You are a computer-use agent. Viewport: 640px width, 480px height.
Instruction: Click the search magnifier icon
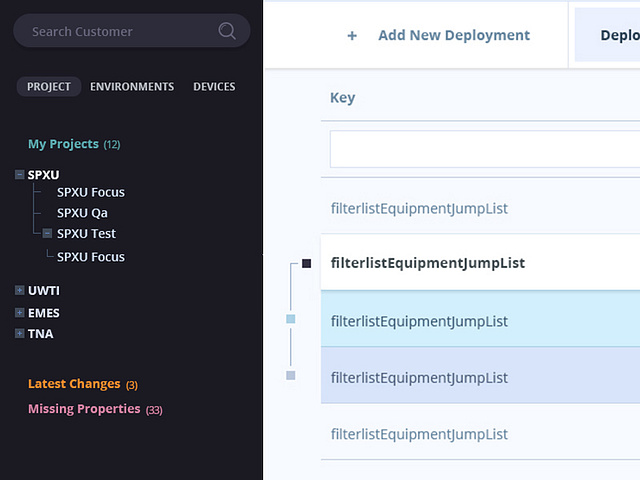tap(227, 31)
